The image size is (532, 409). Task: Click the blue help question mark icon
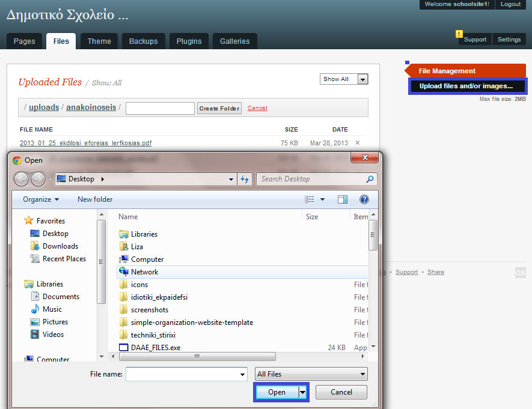(364, 199)
